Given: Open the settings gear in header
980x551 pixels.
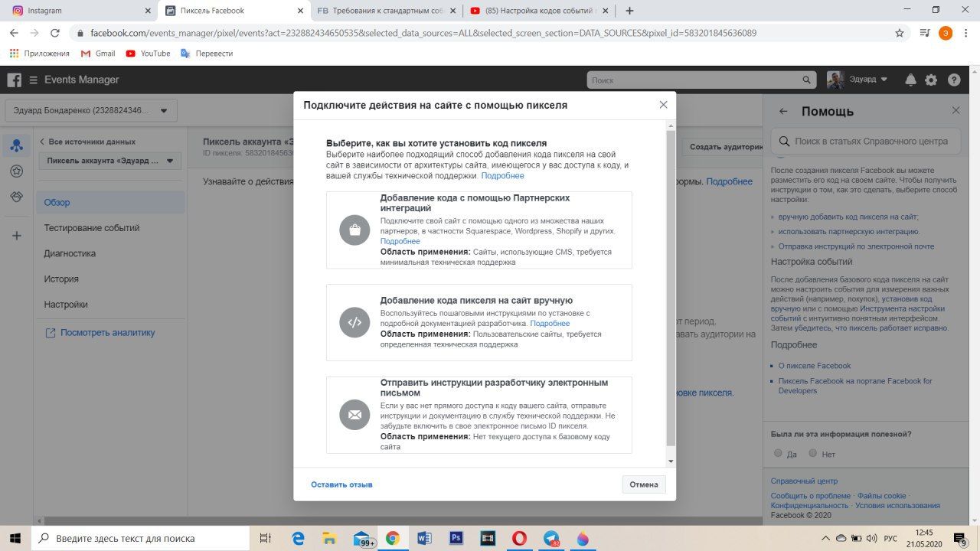Looking at the screenshot, I should pos(931,80).
